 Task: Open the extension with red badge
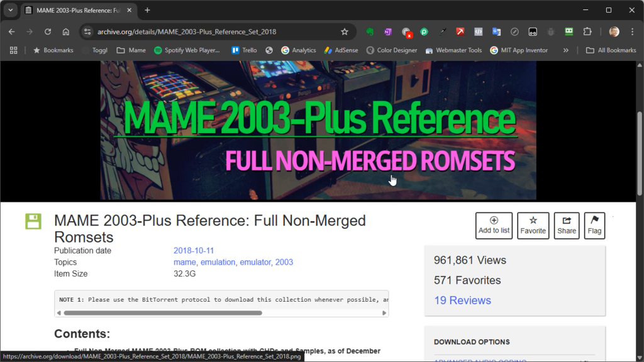407,33
